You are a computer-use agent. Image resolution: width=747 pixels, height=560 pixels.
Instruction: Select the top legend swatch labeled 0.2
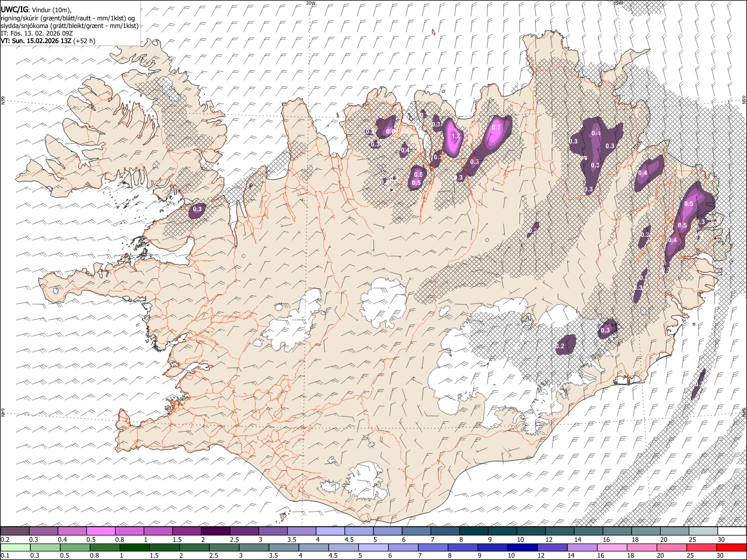(15, 531)
